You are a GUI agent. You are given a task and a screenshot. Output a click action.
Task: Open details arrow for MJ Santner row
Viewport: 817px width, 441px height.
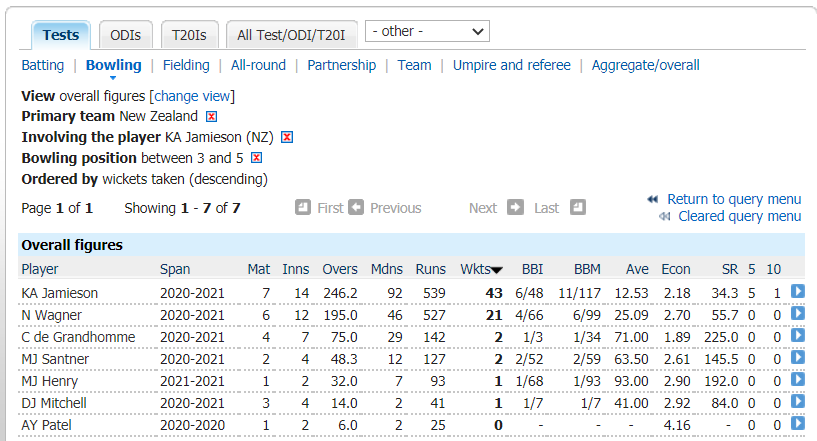click(x=797, y=358)
